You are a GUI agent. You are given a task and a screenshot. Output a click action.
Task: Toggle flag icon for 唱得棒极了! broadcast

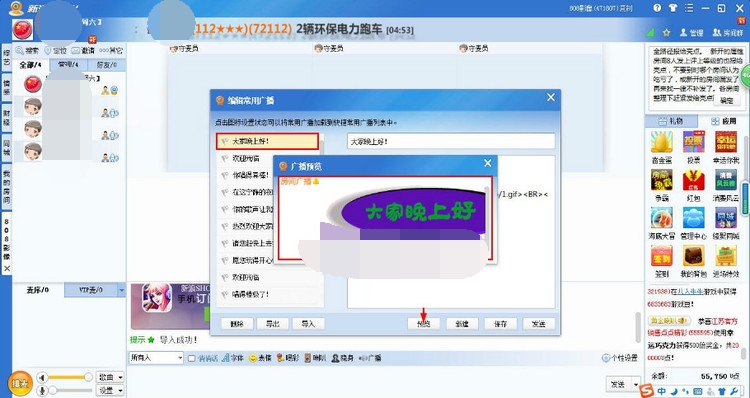point(224,295)
